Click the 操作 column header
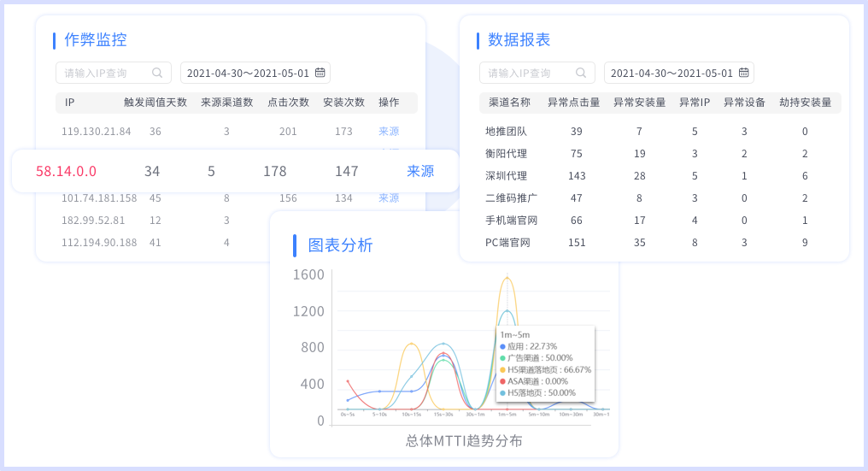868x471 pixels. [x=389, y=103]
